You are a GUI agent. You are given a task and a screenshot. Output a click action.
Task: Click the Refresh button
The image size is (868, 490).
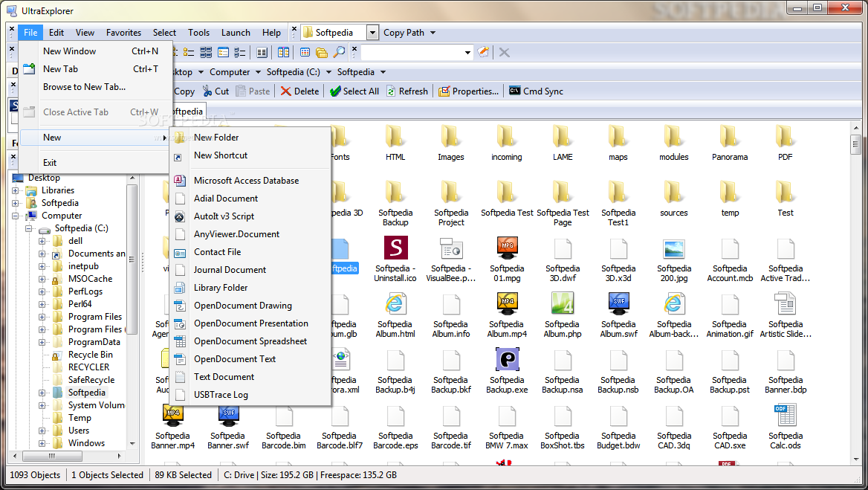pos(407,91)
